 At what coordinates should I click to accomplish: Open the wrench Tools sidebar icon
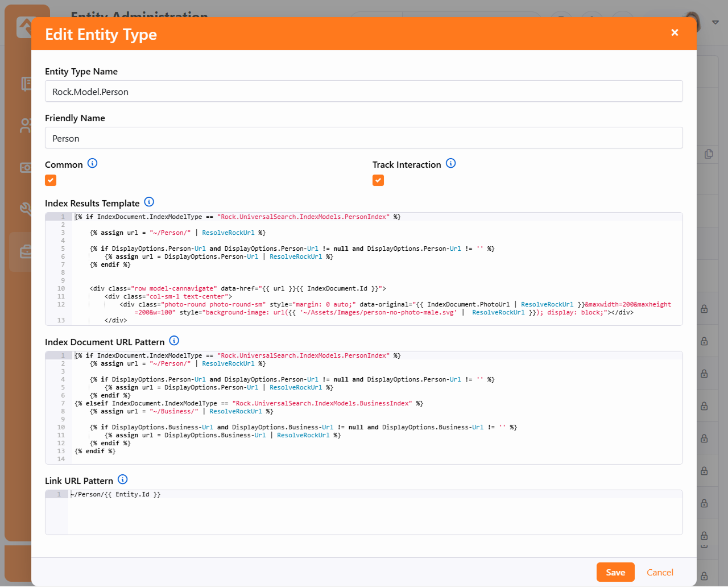(26, 209)
